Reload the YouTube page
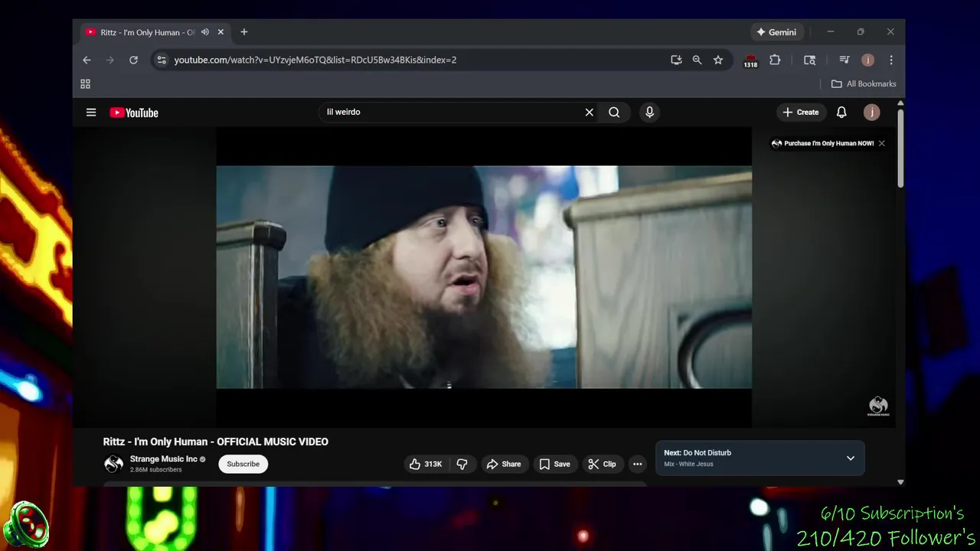980x551 pixels. pos(133,60)
